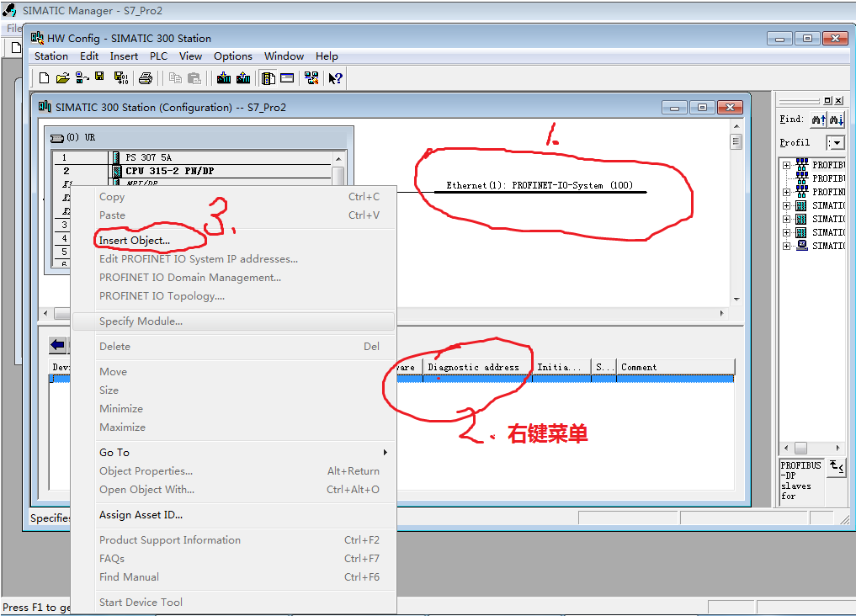
Task: Click the Find previous button with upward binoculars
Action: [818, 119]
